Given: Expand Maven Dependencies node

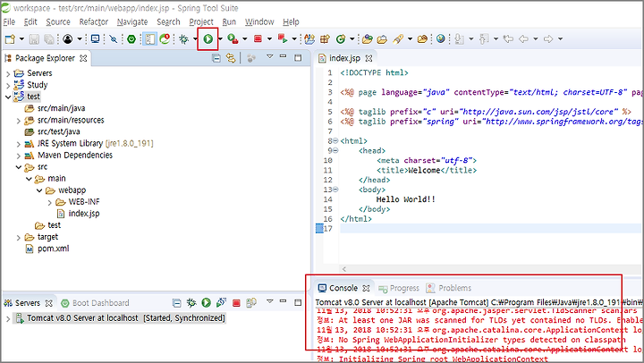Looking at the screenshot, I should (x=19, y=156).
